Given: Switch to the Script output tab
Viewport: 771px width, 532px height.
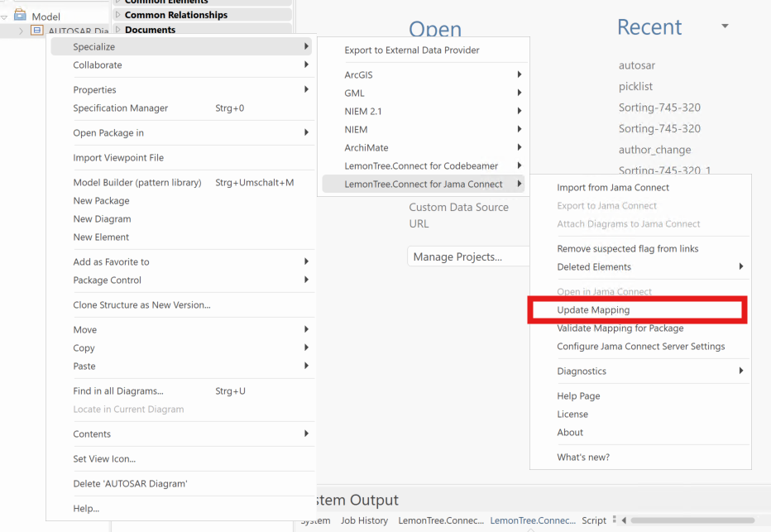Looking at the screenshot, I should tap(594, 520).
